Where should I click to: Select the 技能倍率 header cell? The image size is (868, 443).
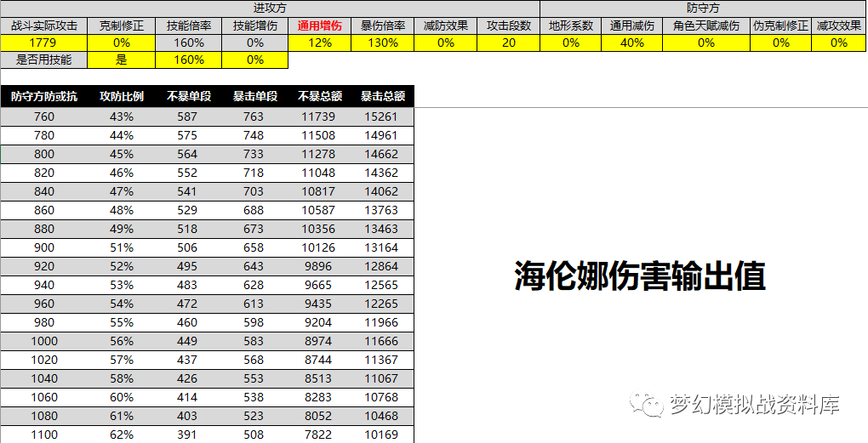pos(189,26)
